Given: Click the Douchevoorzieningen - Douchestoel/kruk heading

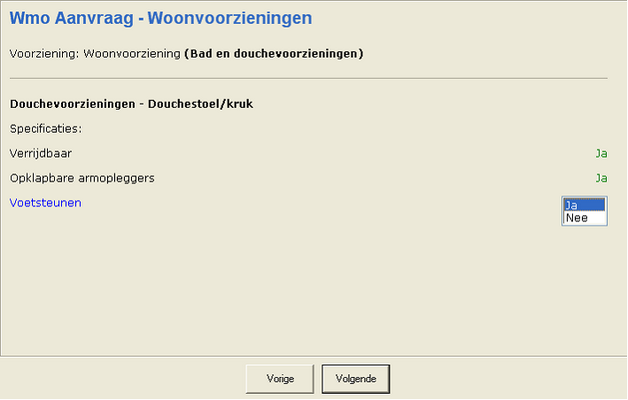Looking at the screenshot, I should pyautogui.click(x=131, y=104).
